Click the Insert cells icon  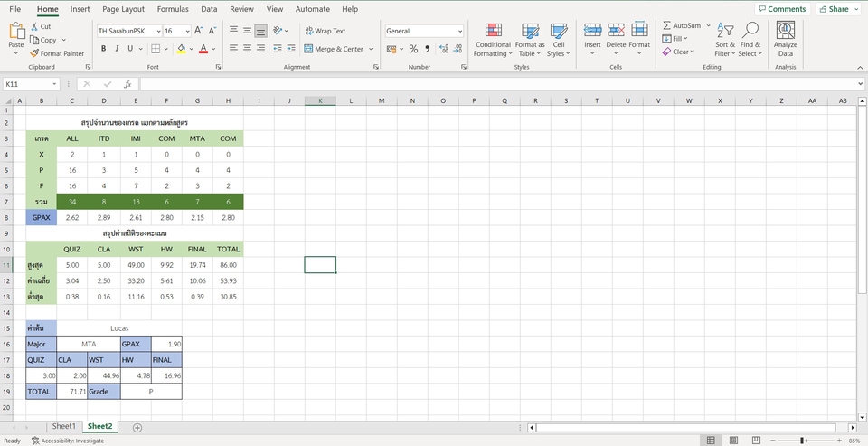pos(592,31)
